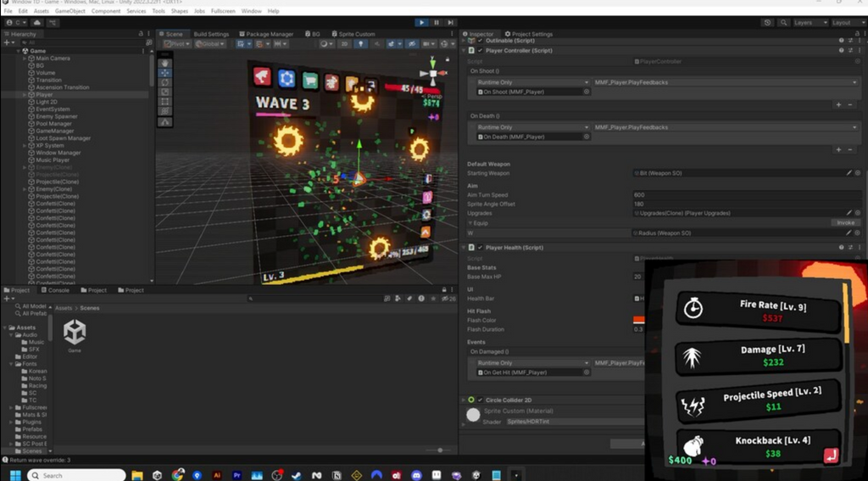Open Player Controller component help icon

(841, 50)
